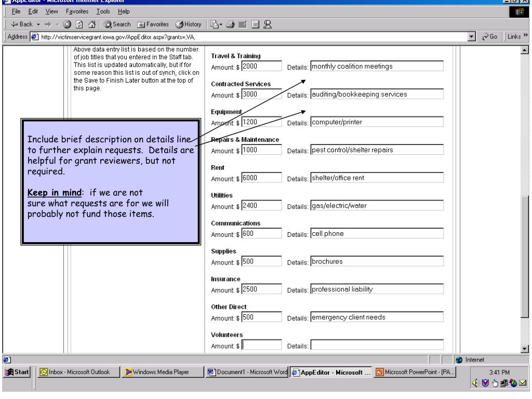Open the envelope mail tray icon
The image size is (532, 399).
tap(523, 383)
